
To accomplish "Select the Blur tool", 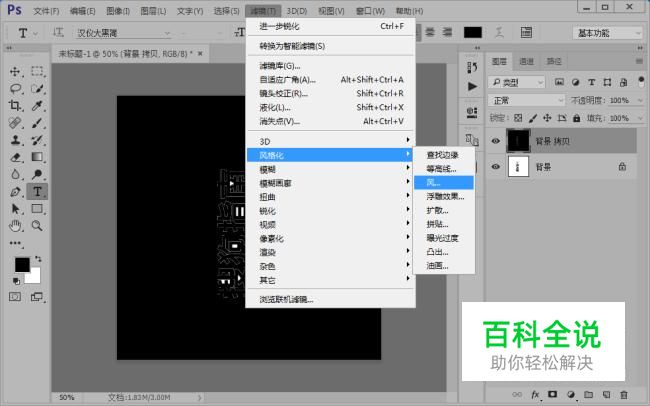I will pyautogui.click(x=15, y=174).
